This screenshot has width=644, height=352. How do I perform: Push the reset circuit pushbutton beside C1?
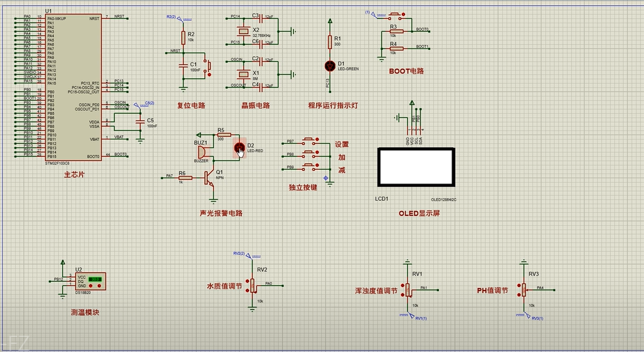[x=209, y=67]
